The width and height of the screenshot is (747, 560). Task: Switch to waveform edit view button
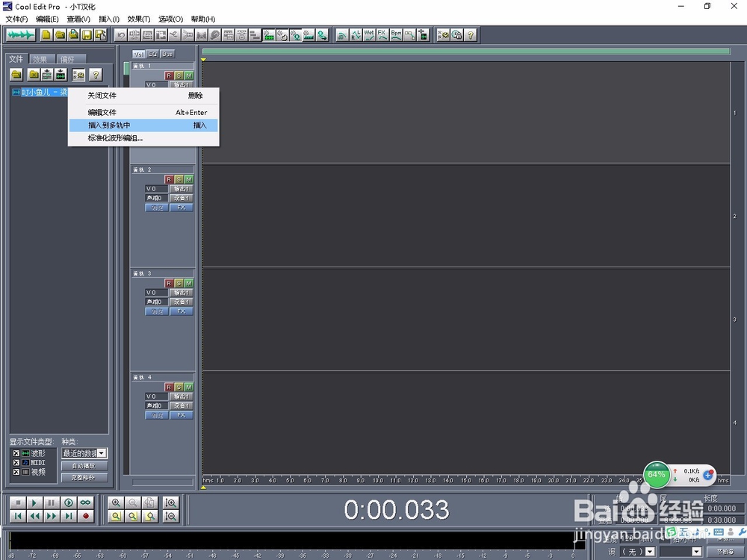20,35
